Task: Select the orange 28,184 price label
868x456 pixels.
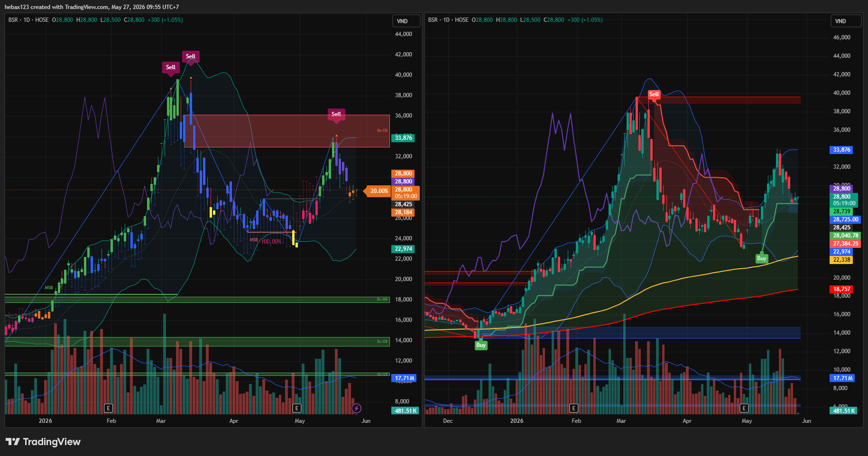Action: [x=403, y=212]
